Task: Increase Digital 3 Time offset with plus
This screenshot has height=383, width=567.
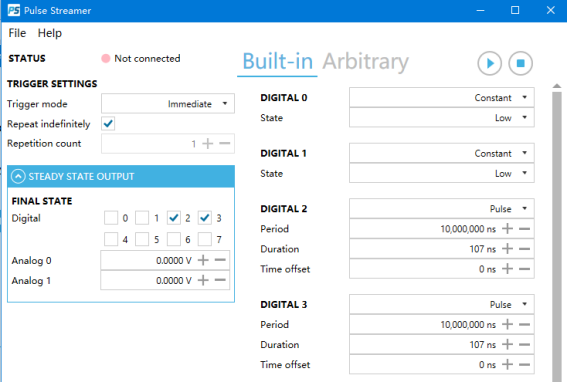Action: [x=507, y=365]
